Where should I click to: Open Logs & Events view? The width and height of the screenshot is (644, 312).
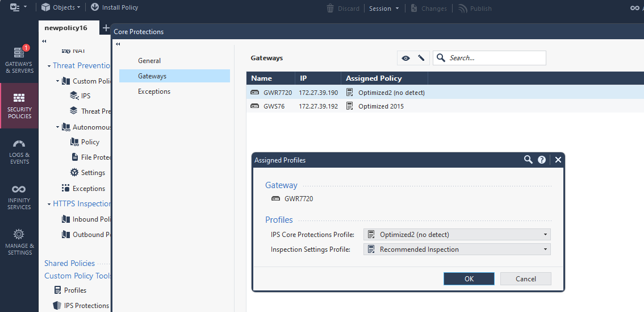(19, 152)
